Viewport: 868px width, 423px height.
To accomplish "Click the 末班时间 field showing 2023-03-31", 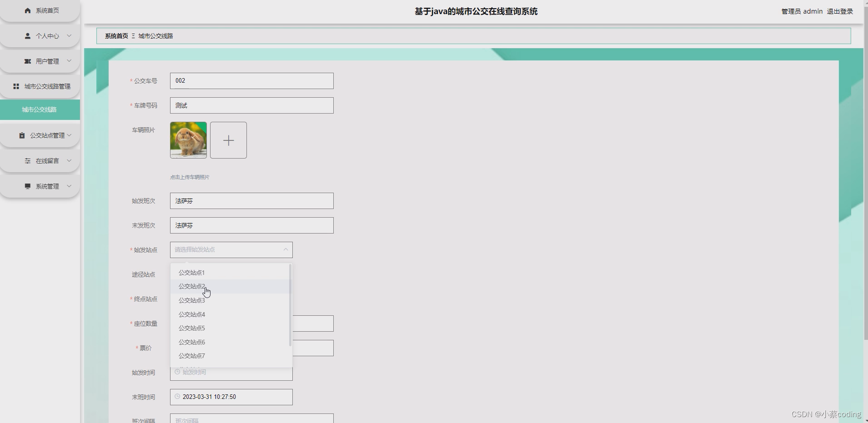I will (x=231, y=397).
